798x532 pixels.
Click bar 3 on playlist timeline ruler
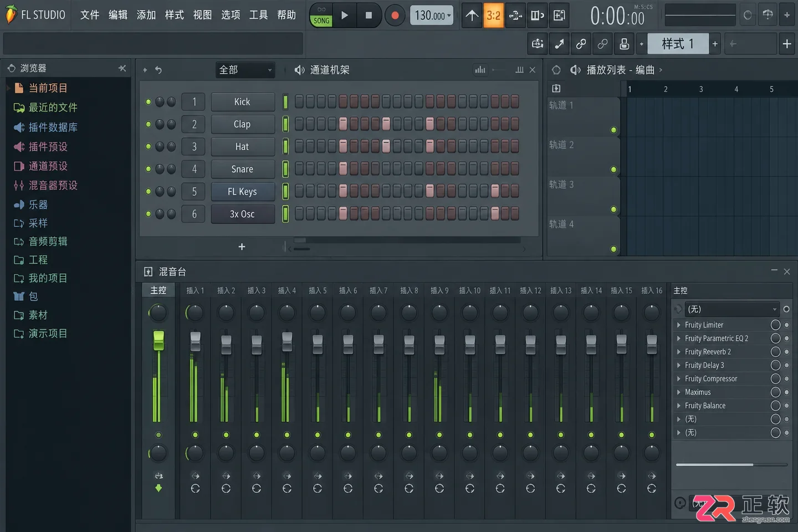point(701,89)
